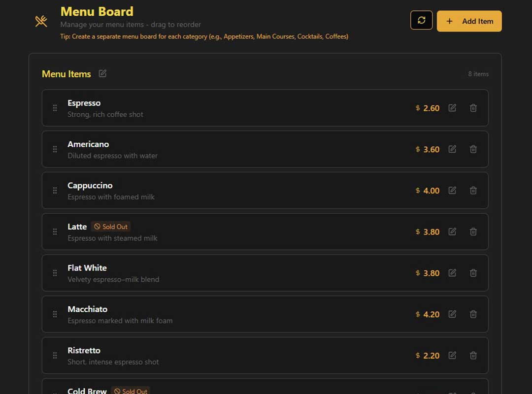Viewport: 532px width, 394px height.
Task: Click the edit icon for Flat White
Action: tap(452, 273)
